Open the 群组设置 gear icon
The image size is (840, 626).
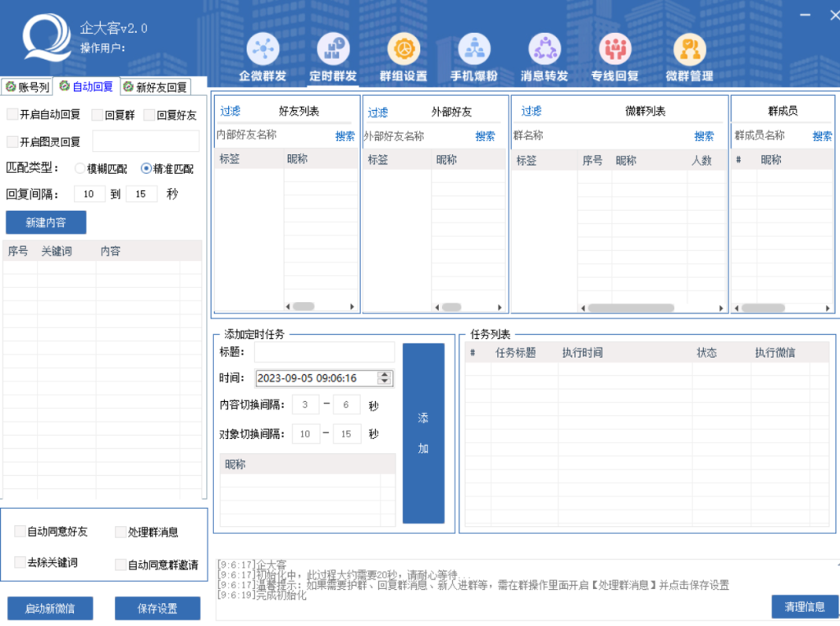(x=404, y=49)
